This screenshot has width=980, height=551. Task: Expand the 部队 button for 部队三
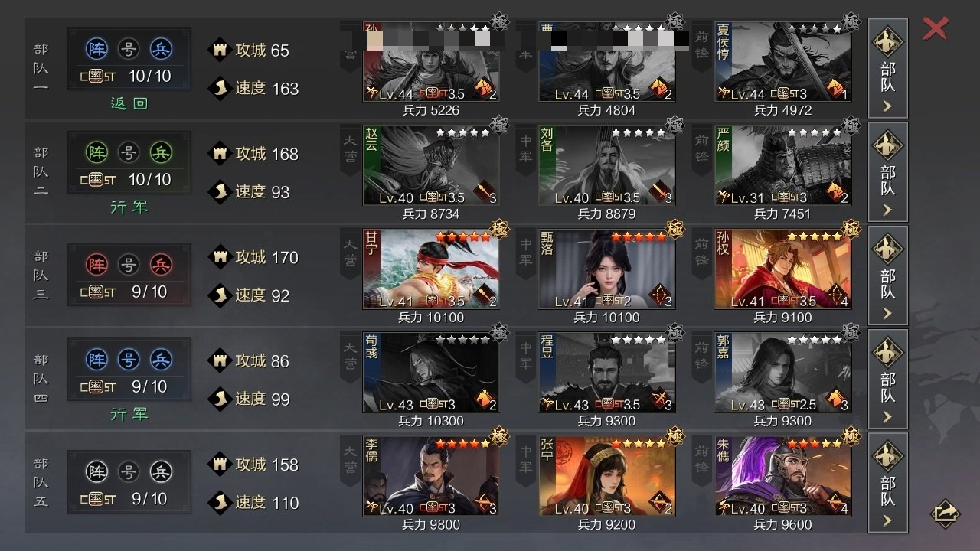(x=888, y=275)
